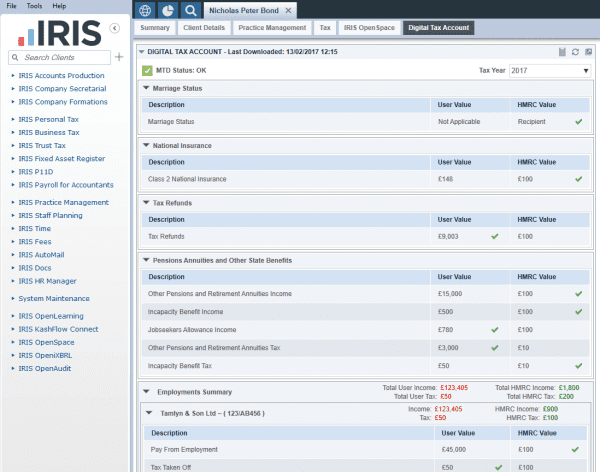Viewport: 600px width, 472px height.
Task: Click tick on Pay From Employment row
Action: point(575,450)
